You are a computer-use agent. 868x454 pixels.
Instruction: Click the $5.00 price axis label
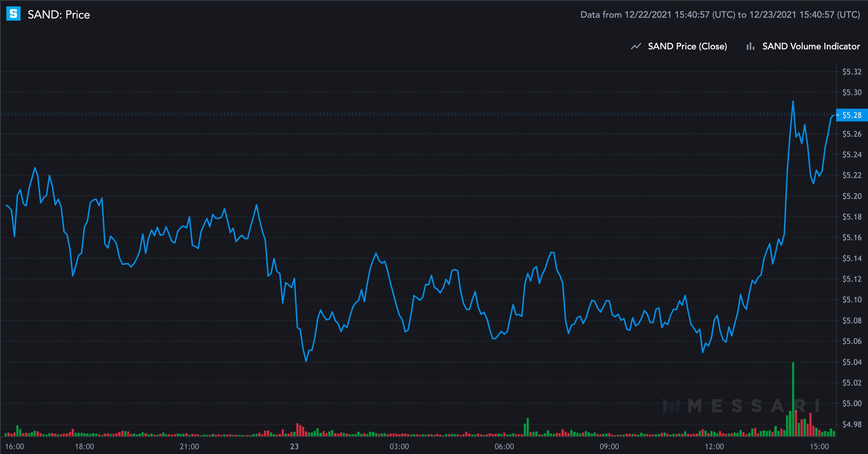[852, 404]
